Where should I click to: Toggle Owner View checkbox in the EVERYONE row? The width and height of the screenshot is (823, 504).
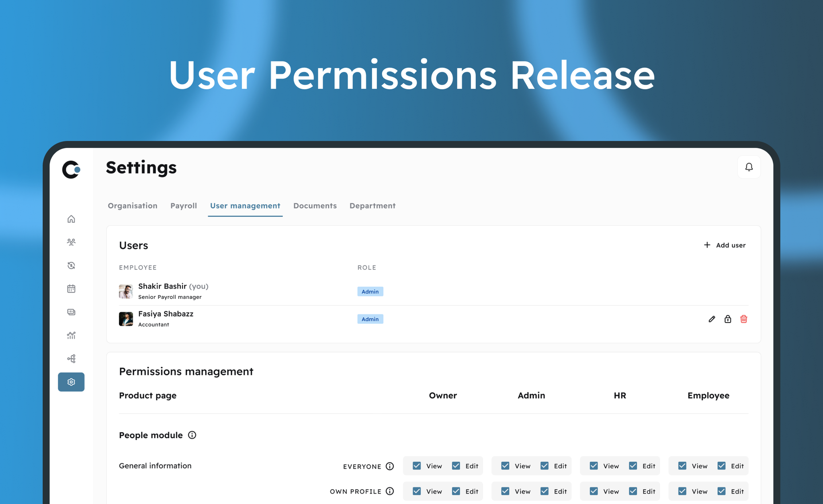click(x=417, y=466)
